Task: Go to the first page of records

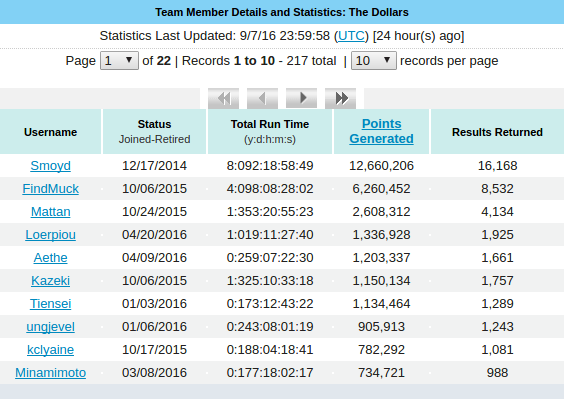Action: pyautogui.click(x=223, y=98)
